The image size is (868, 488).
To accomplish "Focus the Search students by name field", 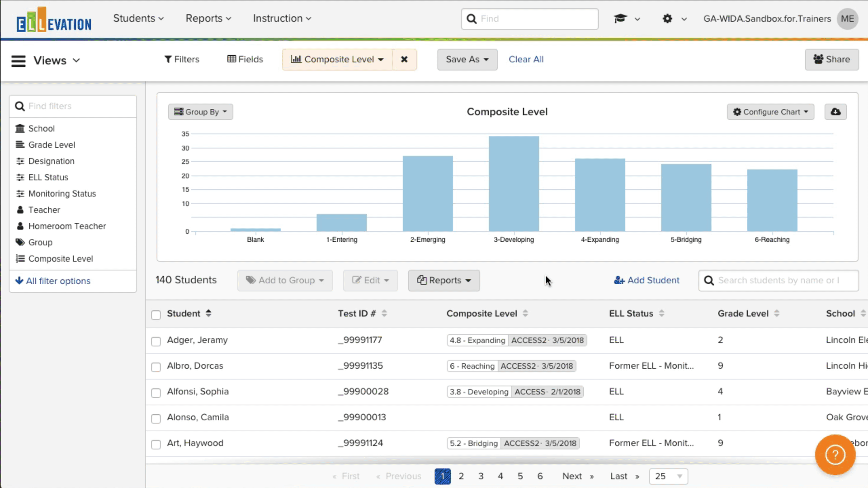I will (x=778, y=280).
